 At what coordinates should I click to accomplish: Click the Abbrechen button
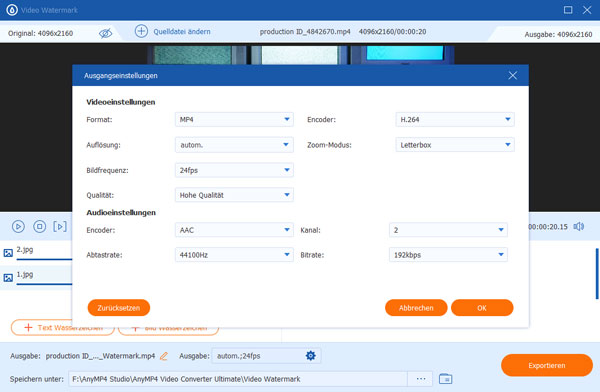(x=416, y=308)
